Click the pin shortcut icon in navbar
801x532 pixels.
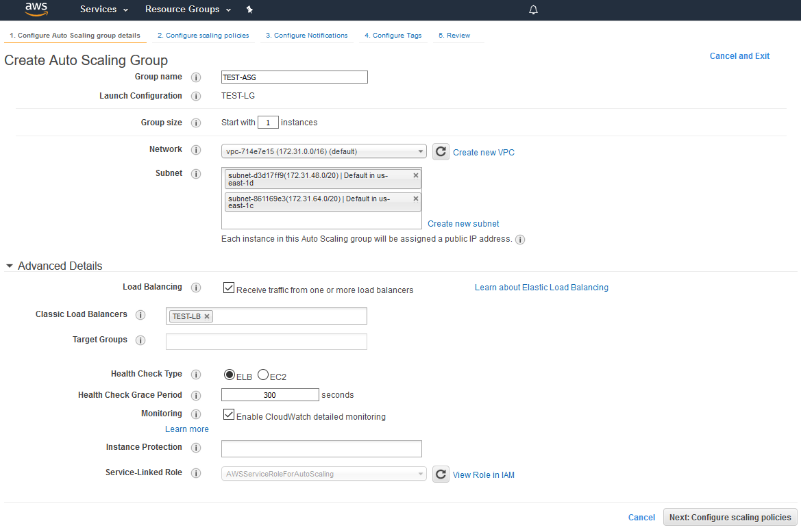click(249, 10)
